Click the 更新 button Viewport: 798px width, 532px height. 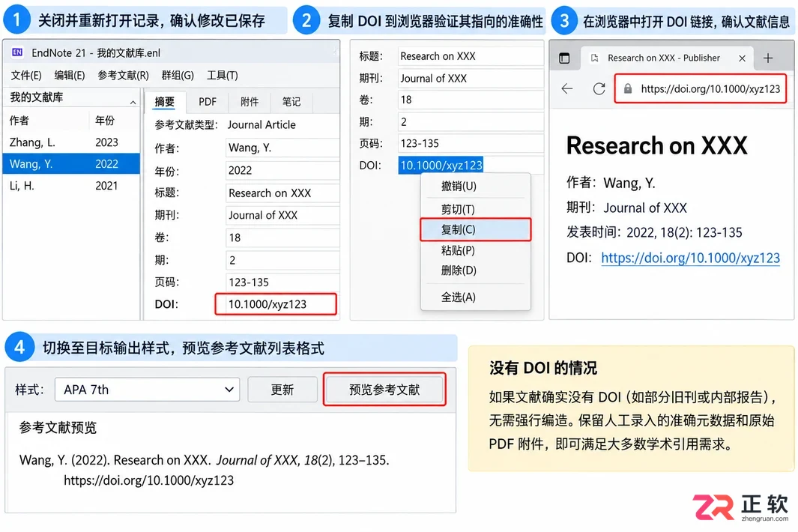point(282,390)
